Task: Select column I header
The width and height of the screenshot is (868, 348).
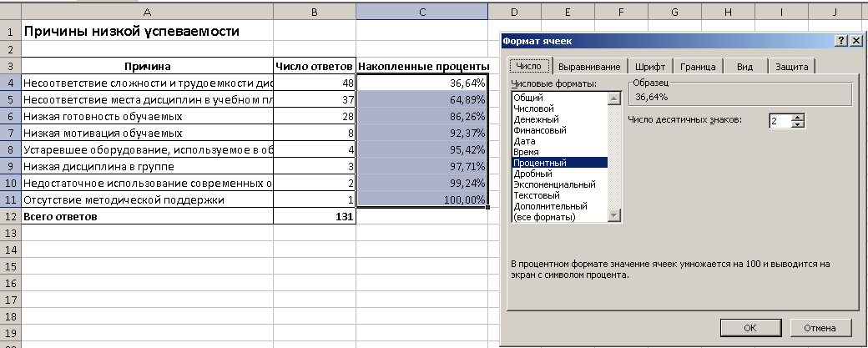Action: pyautogui.click(x=781, y=12)
